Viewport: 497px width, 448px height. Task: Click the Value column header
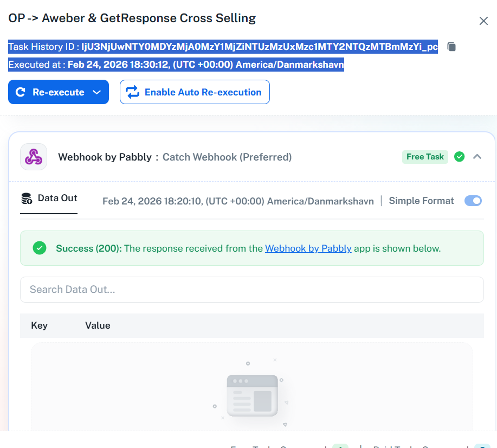(98, 325)
